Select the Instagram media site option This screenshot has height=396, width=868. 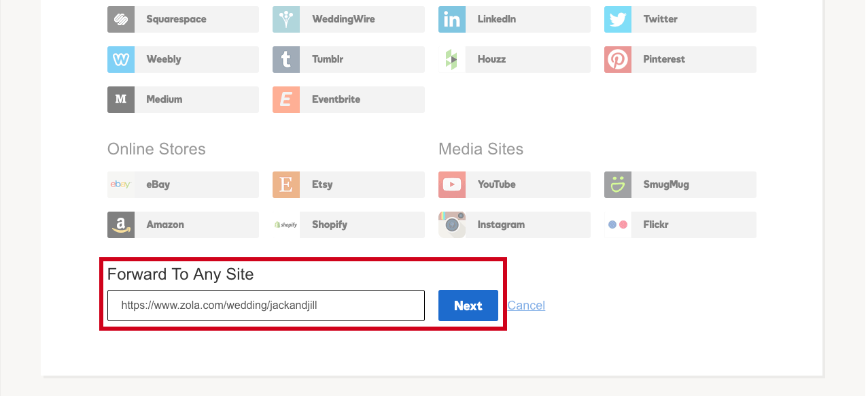(x=515, y=225)
